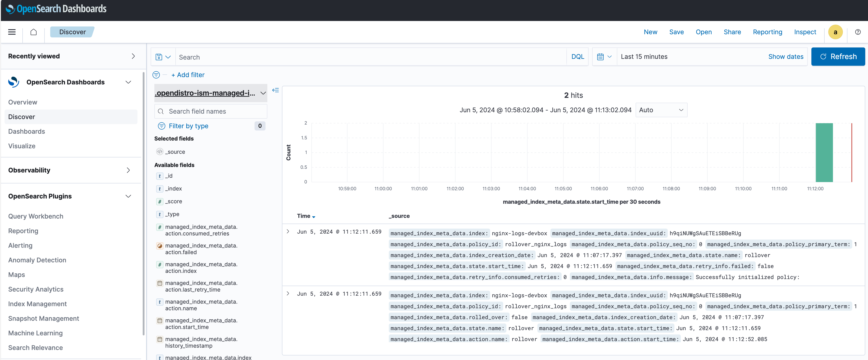This screenshot has width=868, height=360.
Task: Click OpenSearch Dashboards sidebar logo icon
Action: (x=14, y=82)
